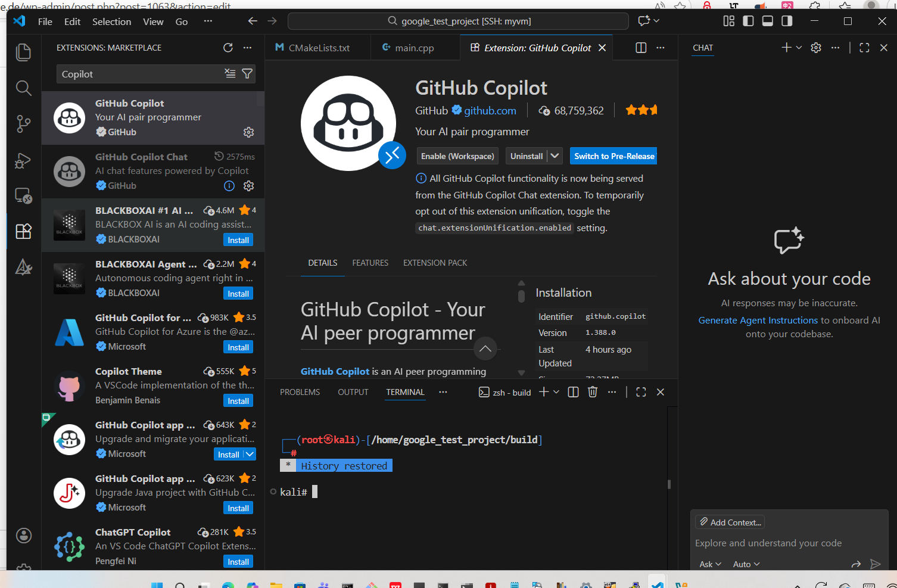Click the Copilot extension search field
This screenshot has width=897, height=588.
140,74
